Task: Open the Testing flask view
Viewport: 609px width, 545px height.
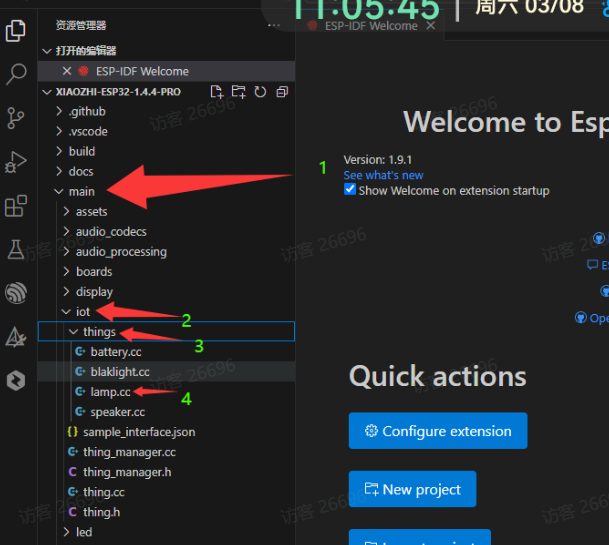Action: click(x=16, y=249)
